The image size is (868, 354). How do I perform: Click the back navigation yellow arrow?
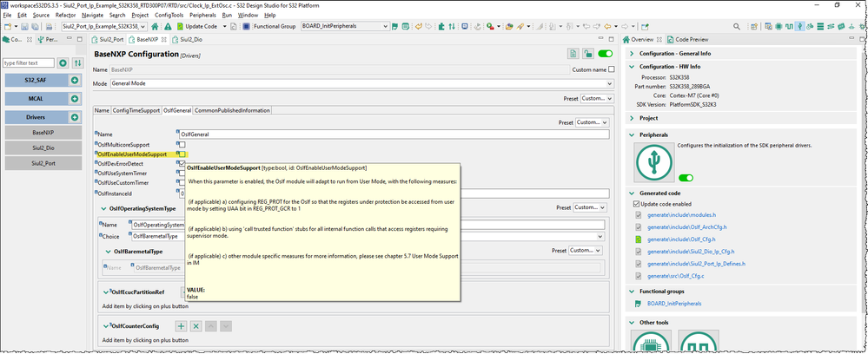pos(607,26)
